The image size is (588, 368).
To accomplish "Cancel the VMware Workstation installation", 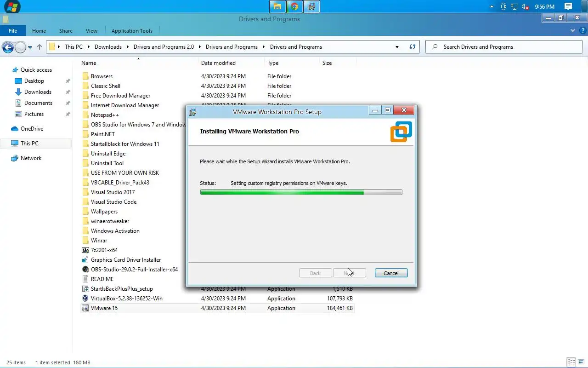I will pos(391,273).
